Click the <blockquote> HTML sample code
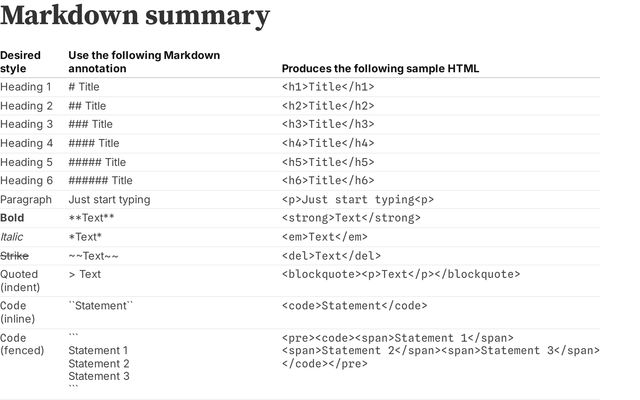Screen dimensions: 640x400 pos(400,274)
